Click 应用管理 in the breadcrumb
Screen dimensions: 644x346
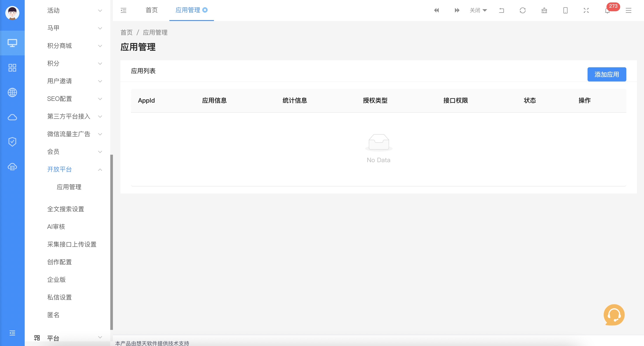tap(155, 32)
